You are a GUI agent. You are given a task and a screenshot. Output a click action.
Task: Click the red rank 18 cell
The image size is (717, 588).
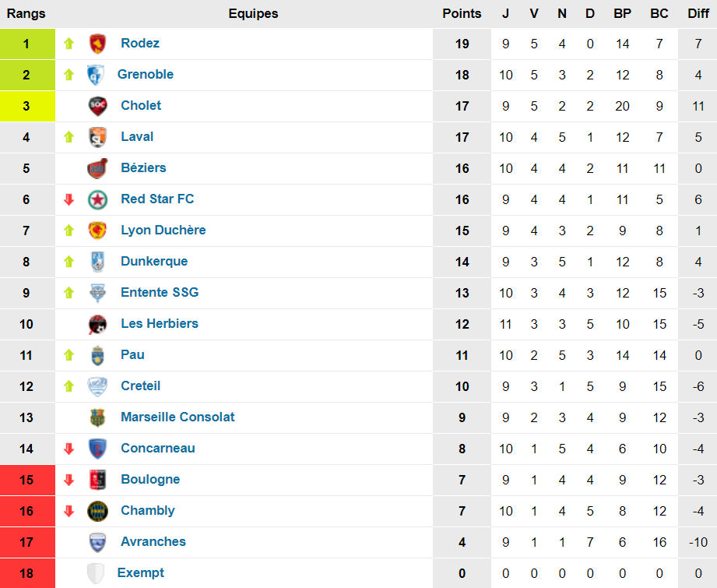(26, 573)
